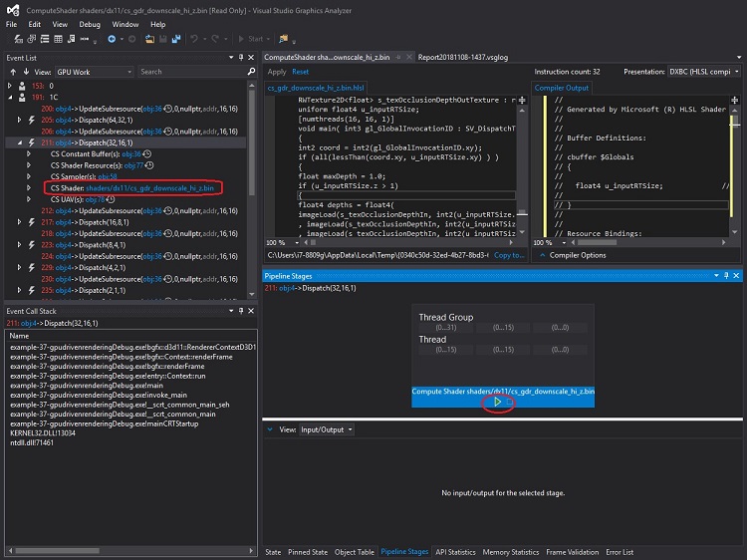Click previous event up-arrow in Event List
Image resolution: width=747 pixels, height=560 pixels.
tap(11, 72)
